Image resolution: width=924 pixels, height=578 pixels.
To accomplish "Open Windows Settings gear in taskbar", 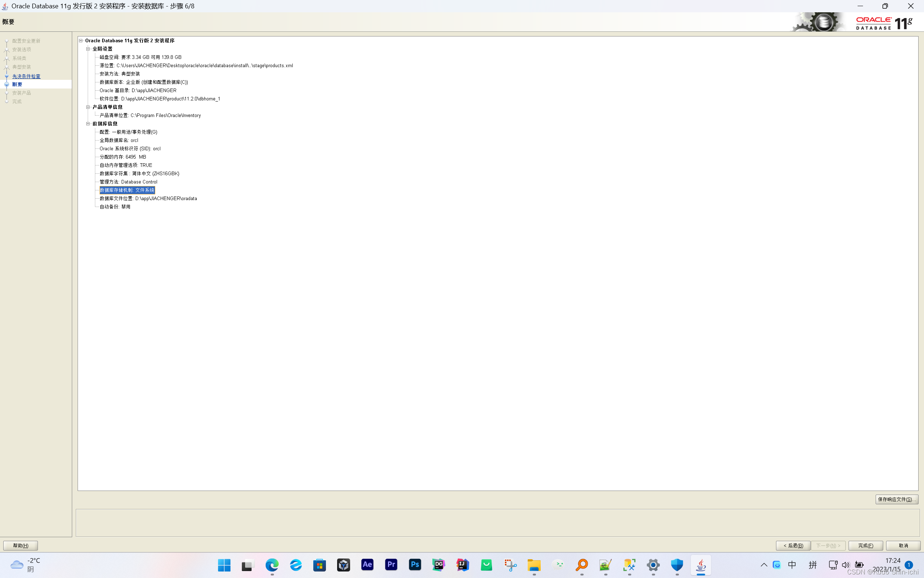I will tap(653, 565).
